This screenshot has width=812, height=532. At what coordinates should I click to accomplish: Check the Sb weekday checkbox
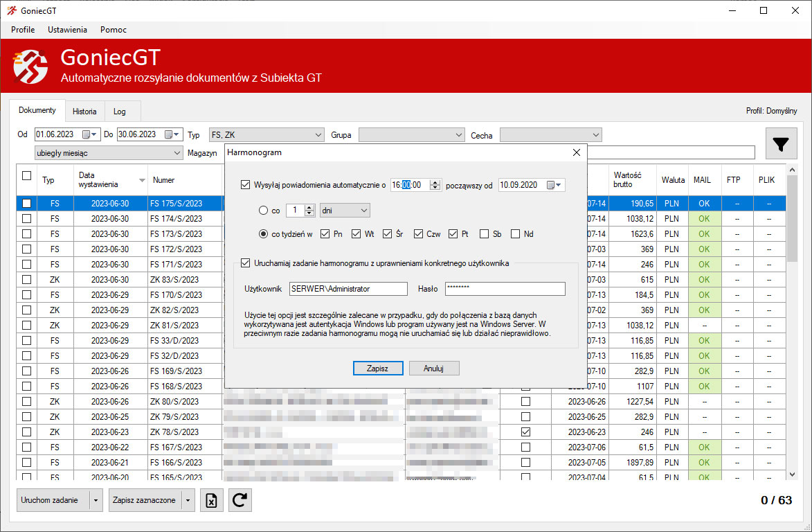click(x=484, y=233)
